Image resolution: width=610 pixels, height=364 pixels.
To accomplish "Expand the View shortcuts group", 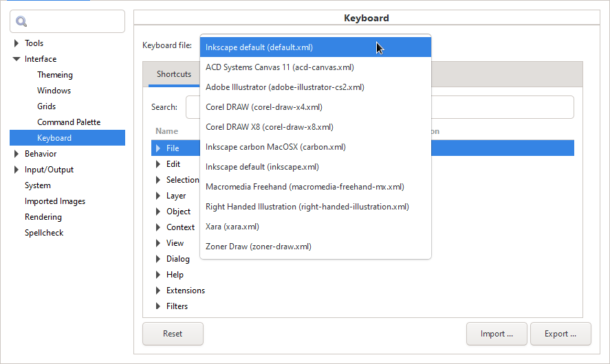I will (158, 243).
